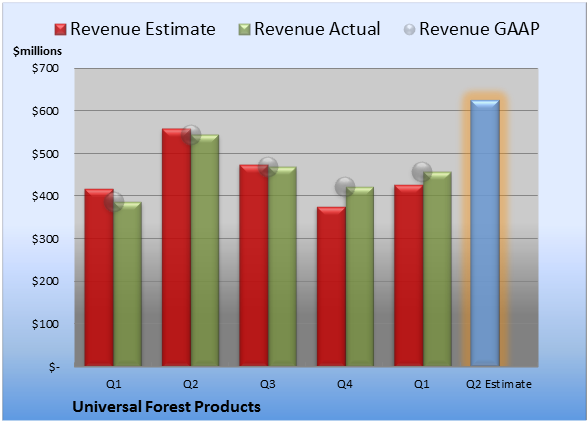Select the green actual bar for Q3
The image size is (588, 422).
pyautogui.click(x=282, y=266)
